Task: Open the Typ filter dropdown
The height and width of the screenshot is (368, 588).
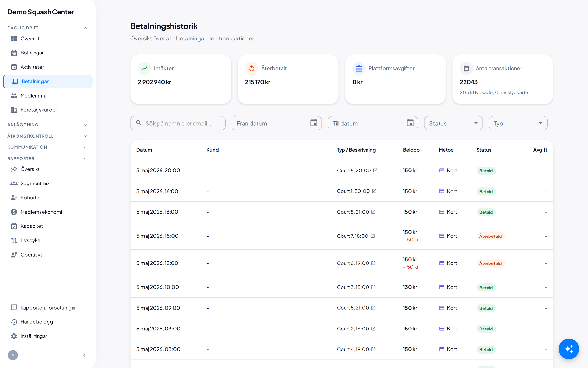Action: pyautogui.click(x=518, y=123)
